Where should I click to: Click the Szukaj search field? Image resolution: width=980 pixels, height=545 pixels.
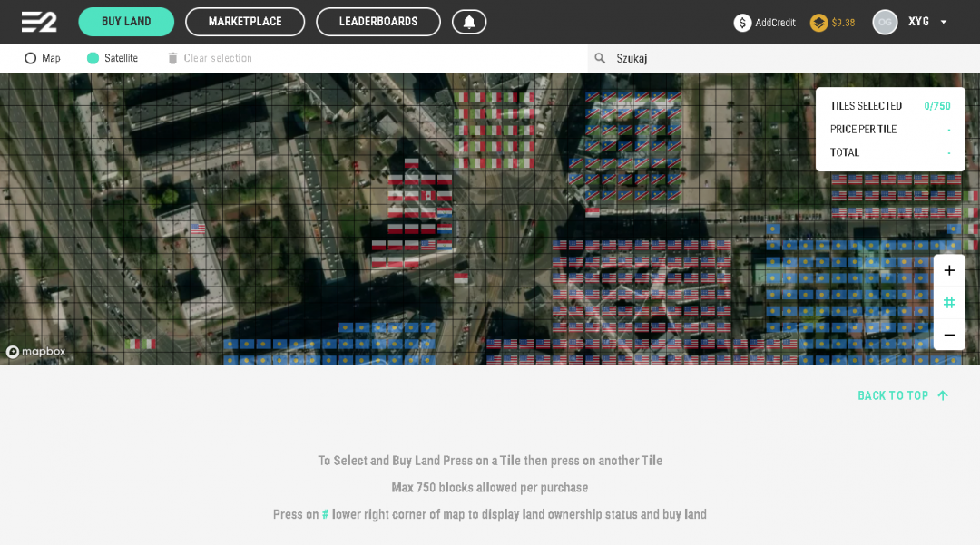[x=780, y=58]
